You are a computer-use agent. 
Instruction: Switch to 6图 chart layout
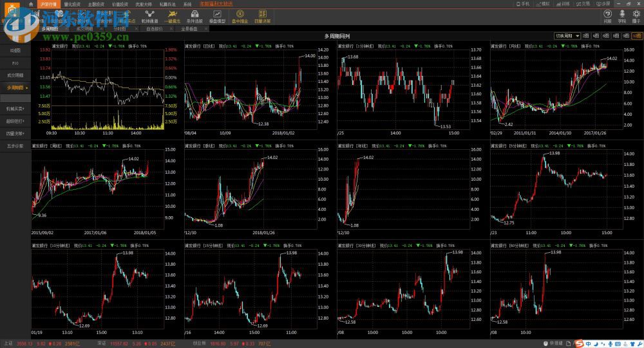606,36
